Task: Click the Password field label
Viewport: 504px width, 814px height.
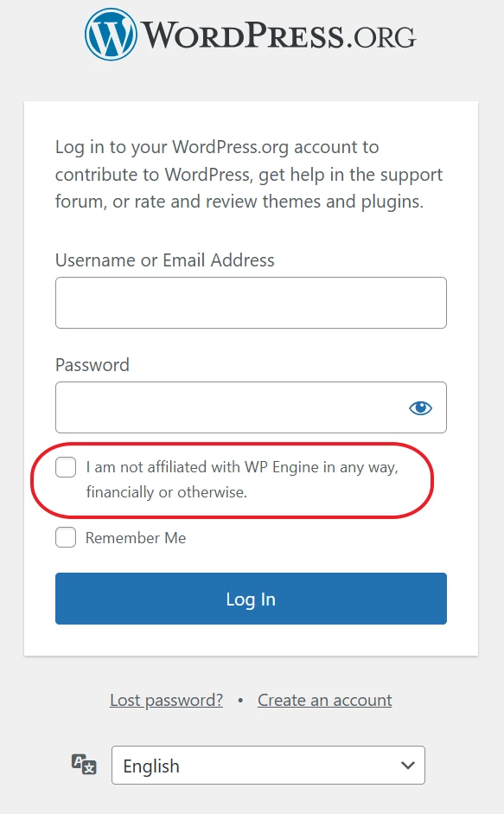Action: (91, 364)
